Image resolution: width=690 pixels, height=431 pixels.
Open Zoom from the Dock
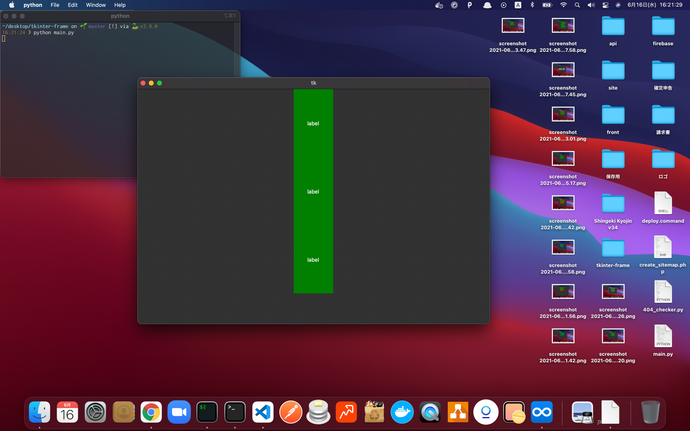coord(179,413)
